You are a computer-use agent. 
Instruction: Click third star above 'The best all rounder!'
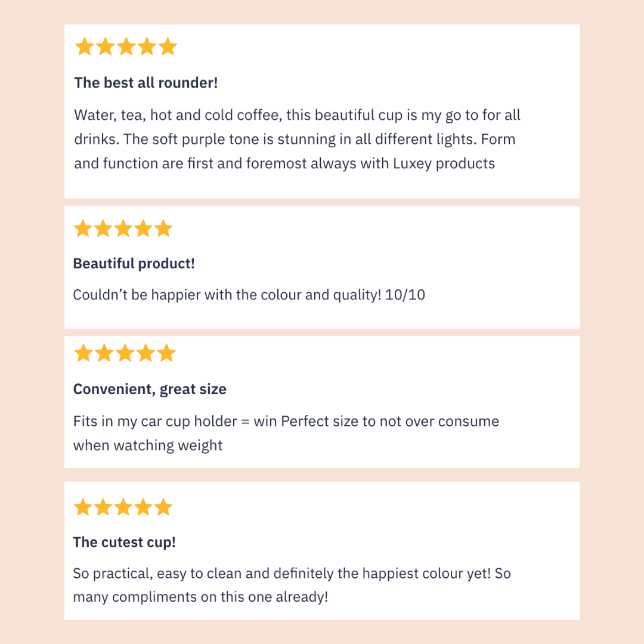click(126, 47)
